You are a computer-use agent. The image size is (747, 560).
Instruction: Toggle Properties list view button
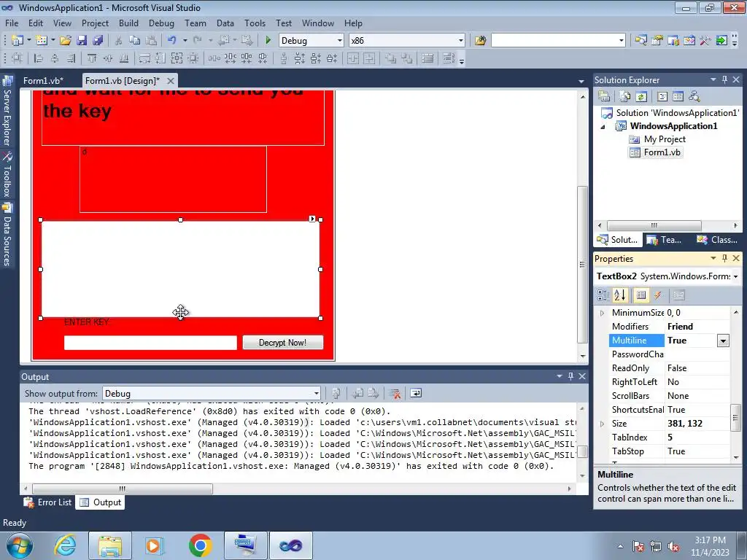[x=641, y=295]
